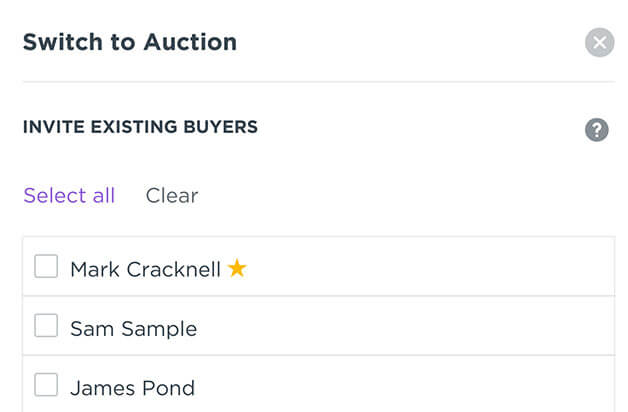Click the Sam Sample name label
This screenshot has width=628, height=412.
point(134,329)
